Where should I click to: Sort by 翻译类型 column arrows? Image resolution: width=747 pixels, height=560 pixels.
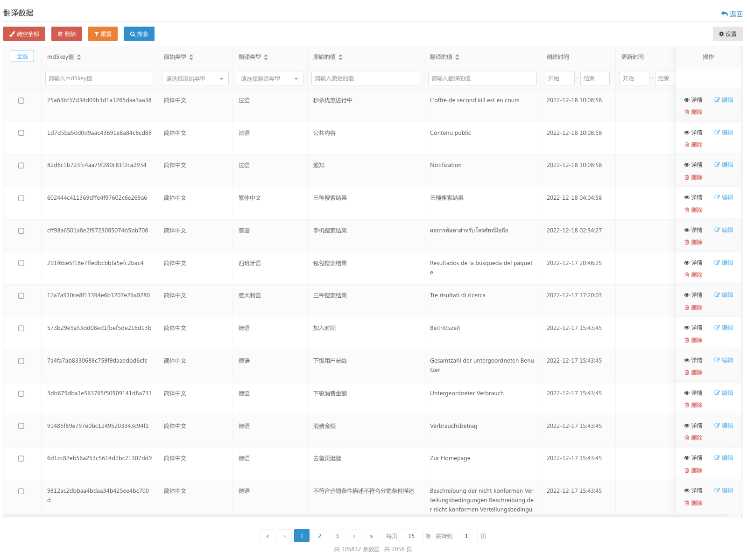pos(266,57)
